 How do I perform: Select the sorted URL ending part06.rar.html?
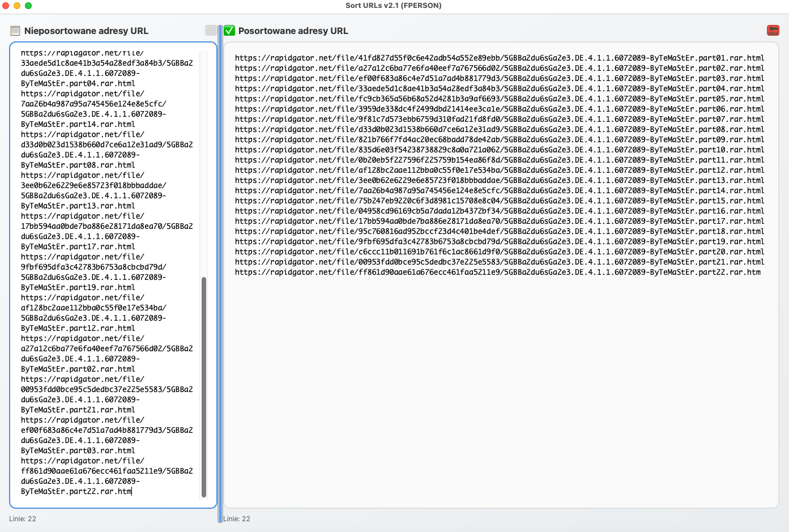tap(500, 109)
